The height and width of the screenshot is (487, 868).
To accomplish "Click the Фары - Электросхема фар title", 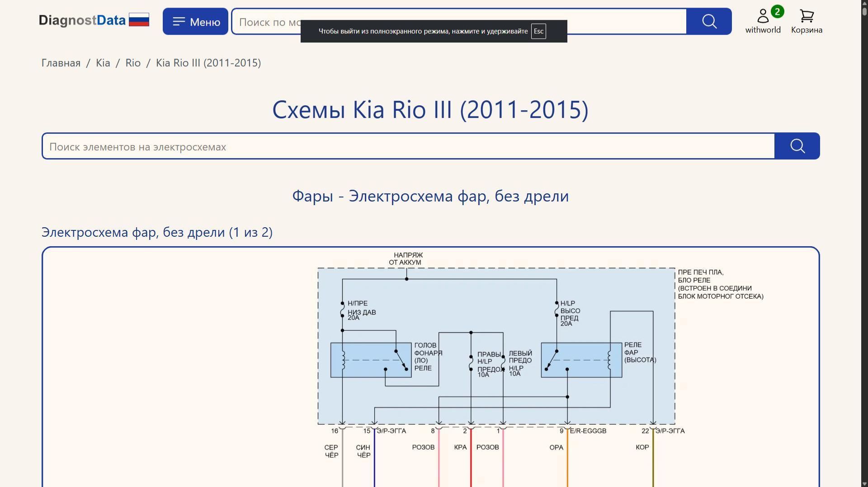I will 430,196.
